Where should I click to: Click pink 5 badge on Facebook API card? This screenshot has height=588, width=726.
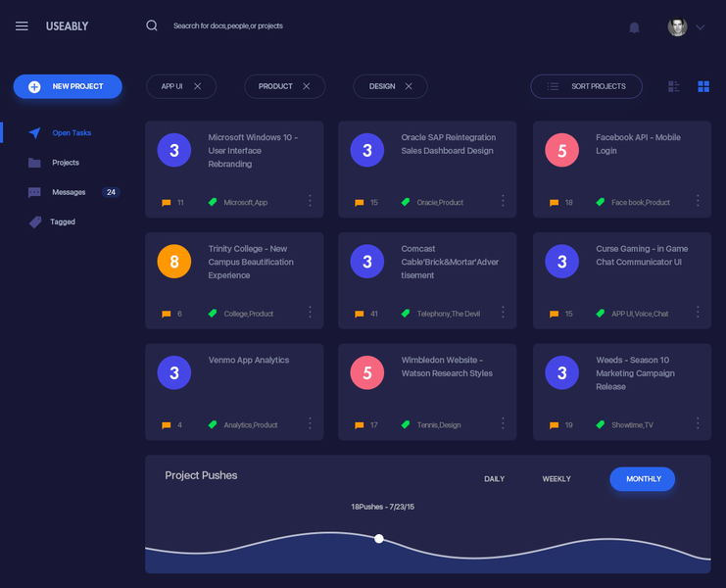561,150
